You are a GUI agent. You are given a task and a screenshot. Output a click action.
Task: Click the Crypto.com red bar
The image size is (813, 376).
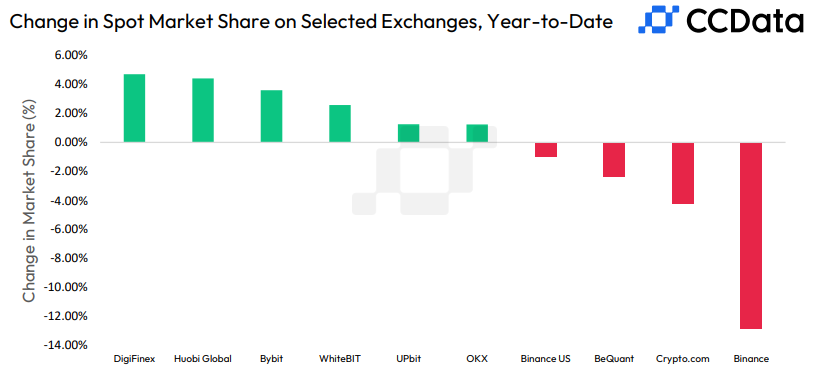[683, 173]
